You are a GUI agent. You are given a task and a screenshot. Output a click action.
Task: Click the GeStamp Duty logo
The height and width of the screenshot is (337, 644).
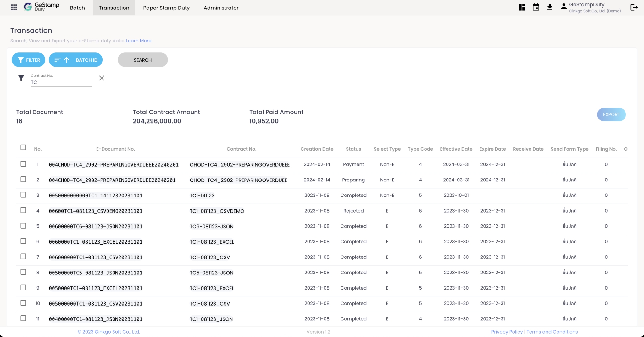pos(41,7)
